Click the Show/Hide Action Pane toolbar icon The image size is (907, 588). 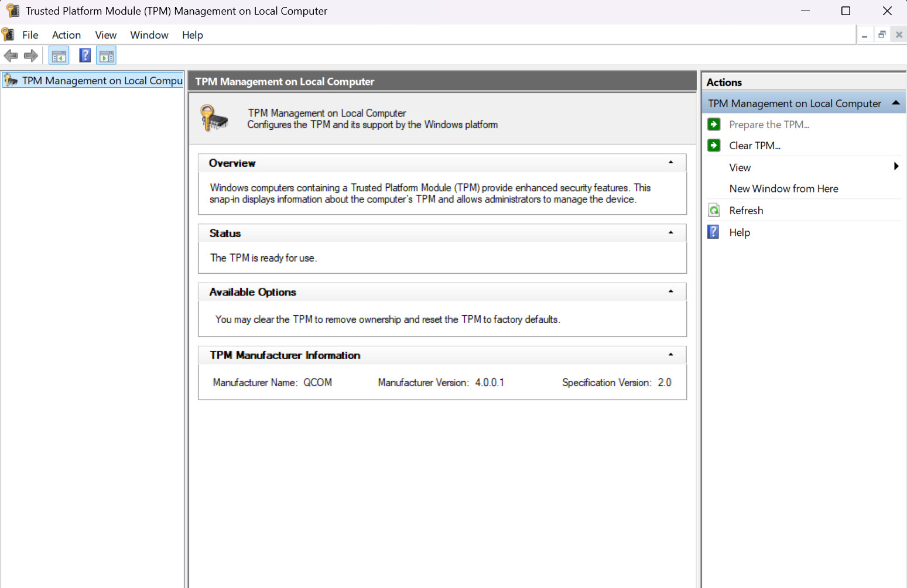coord(106,55)
